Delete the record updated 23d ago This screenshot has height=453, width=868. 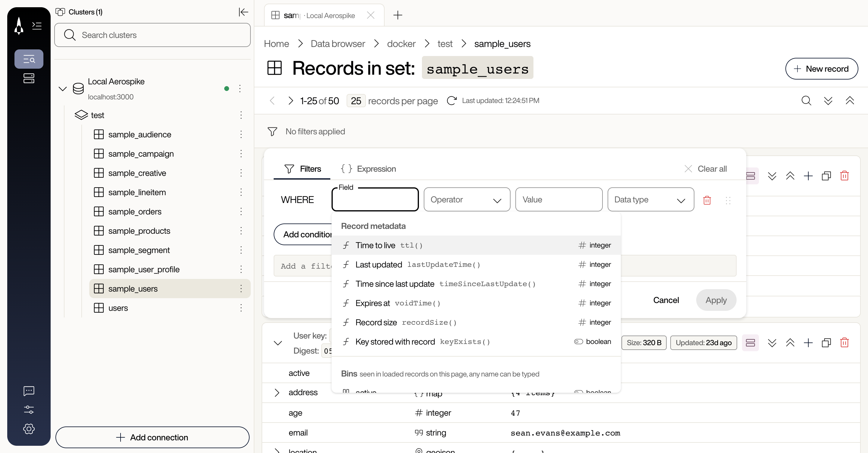coord(844,342)
